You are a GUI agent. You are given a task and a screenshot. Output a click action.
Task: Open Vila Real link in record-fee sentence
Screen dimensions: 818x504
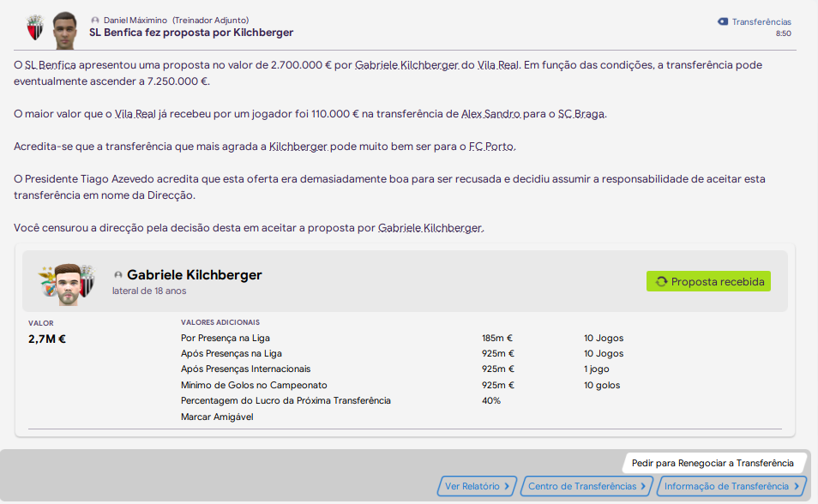(135, 114)
